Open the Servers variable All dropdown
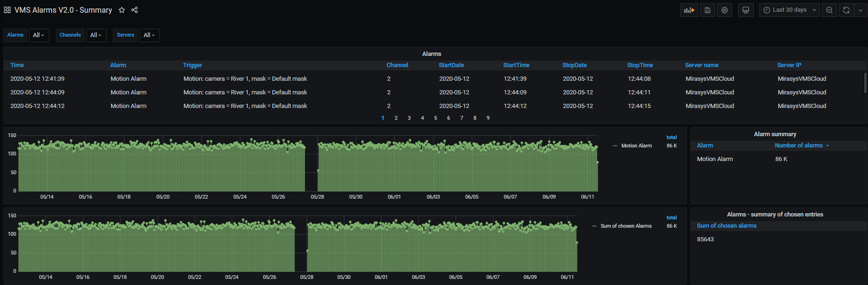The image size is (868, 285). (x=149, y=35)
